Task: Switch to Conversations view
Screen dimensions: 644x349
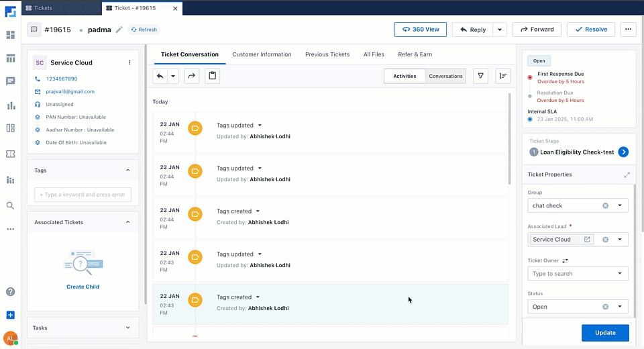Action: [445, 76]
